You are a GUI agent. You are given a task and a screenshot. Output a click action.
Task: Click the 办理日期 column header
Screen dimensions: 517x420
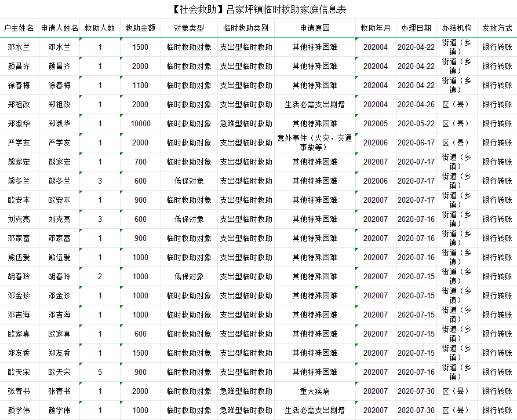click(416, 28)
